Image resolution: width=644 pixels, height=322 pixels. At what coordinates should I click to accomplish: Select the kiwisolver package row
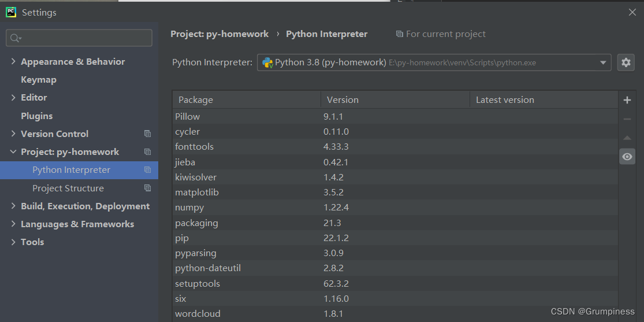(x=395, y=177)
